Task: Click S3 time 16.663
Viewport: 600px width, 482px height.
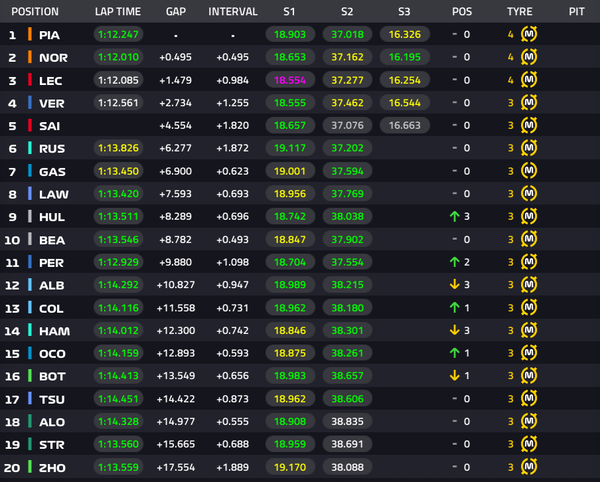Action: coord(404,125)
